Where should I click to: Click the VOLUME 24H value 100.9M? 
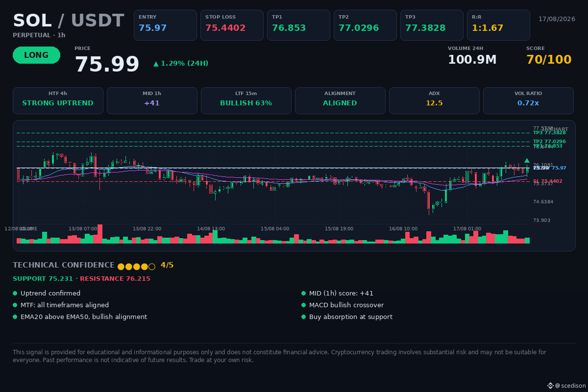pyautogui.click(x=472, y=60)
